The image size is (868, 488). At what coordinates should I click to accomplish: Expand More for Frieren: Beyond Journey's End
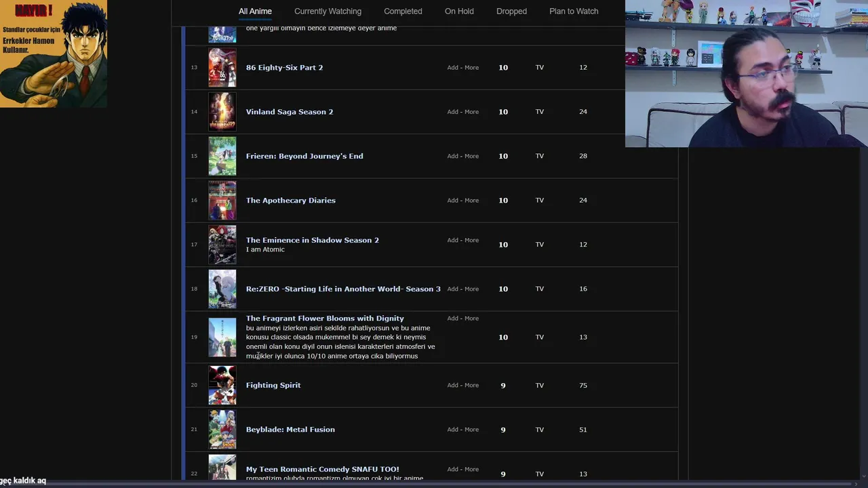(471, 156)
